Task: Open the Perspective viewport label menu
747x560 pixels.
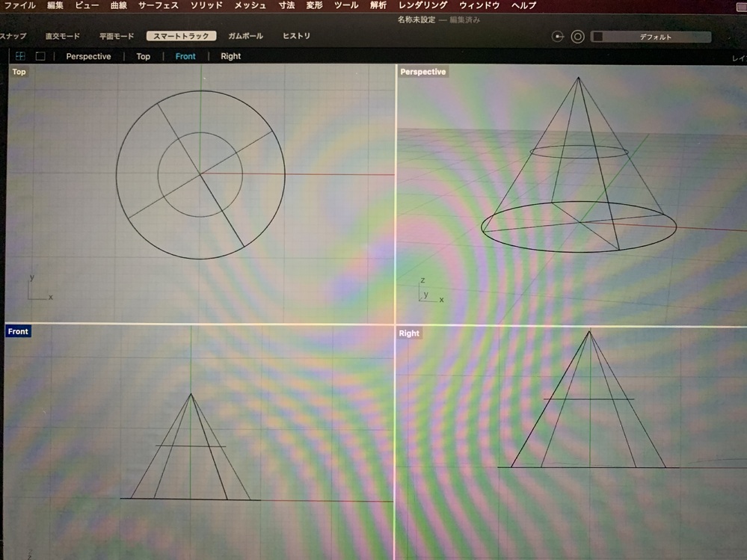Action: click(x=422, y=72)
